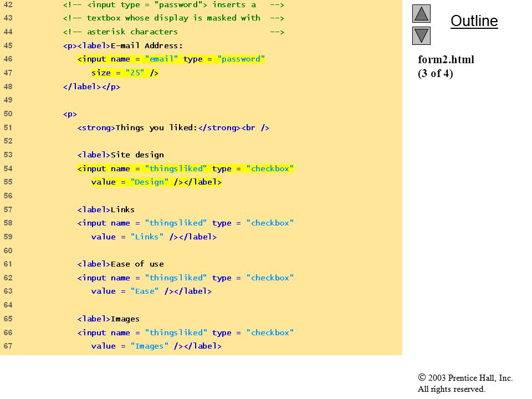The height and width of the screenshot is (399, 532).
Task: Click the '<label>Ease of use' line
Action: pos(120,264)
